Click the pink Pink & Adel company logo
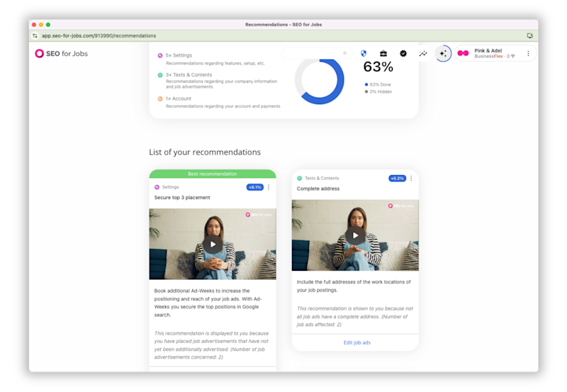 464,54
